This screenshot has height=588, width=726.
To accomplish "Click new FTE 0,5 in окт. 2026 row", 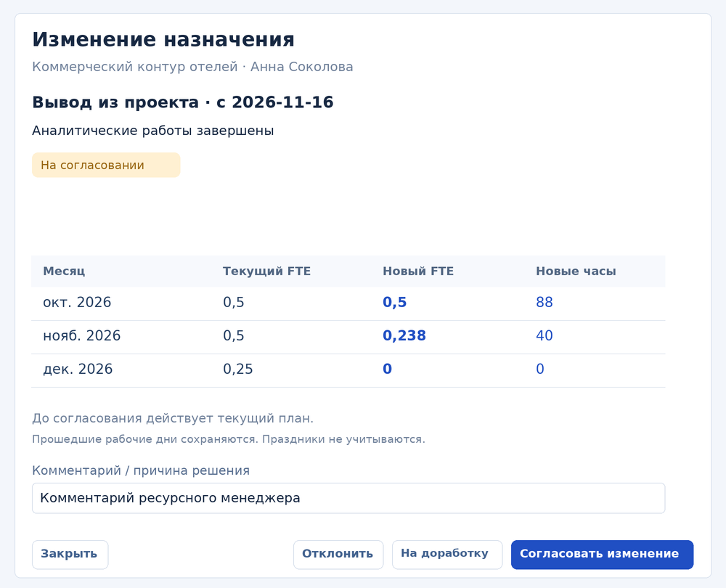I will (x=394, y=302).
